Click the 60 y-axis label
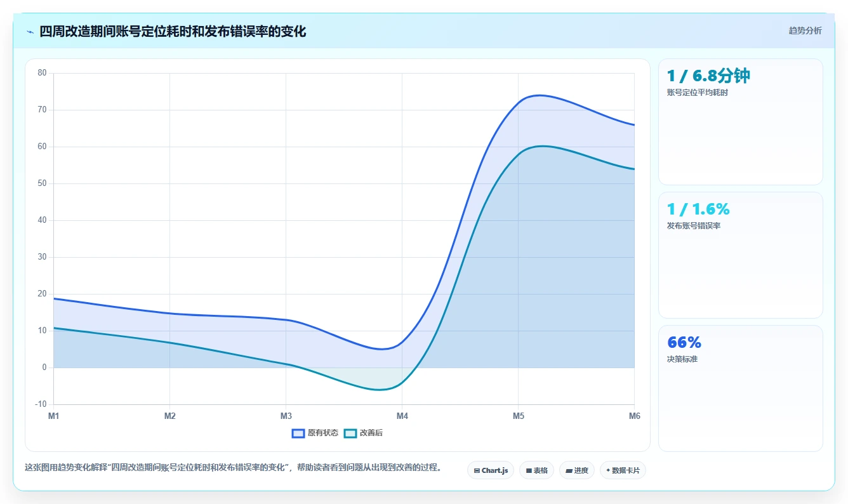 point(42,147)
